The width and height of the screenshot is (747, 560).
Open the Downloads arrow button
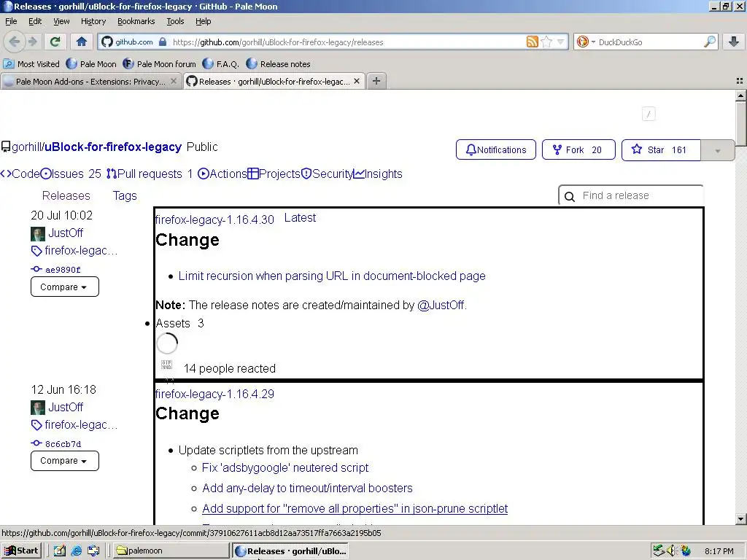click(x=734, y=42)
